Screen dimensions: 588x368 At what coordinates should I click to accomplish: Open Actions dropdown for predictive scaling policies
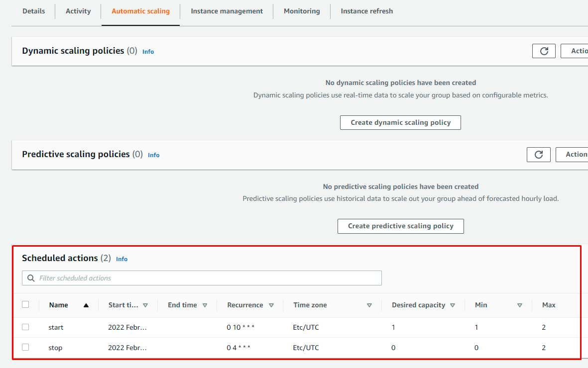572,154
